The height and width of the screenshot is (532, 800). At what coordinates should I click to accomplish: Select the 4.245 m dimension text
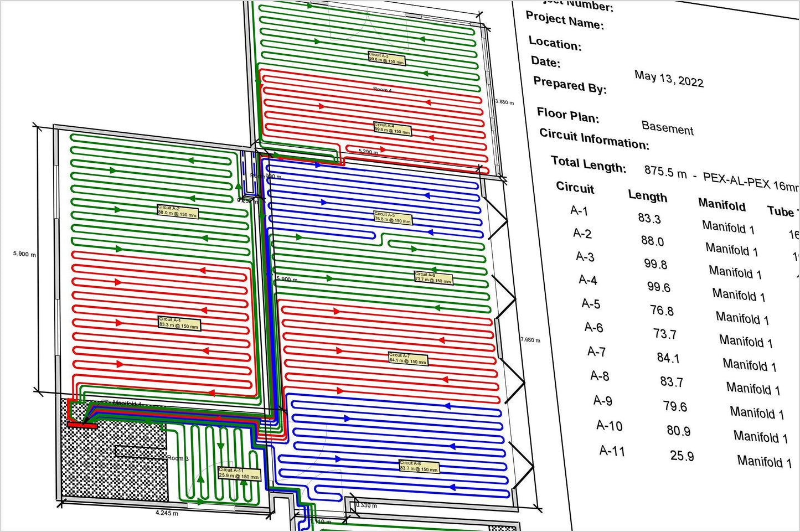point(167,513)
